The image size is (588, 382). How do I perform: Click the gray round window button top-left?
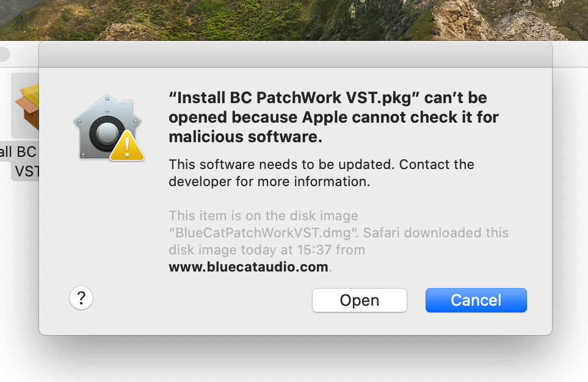(4, 54)
